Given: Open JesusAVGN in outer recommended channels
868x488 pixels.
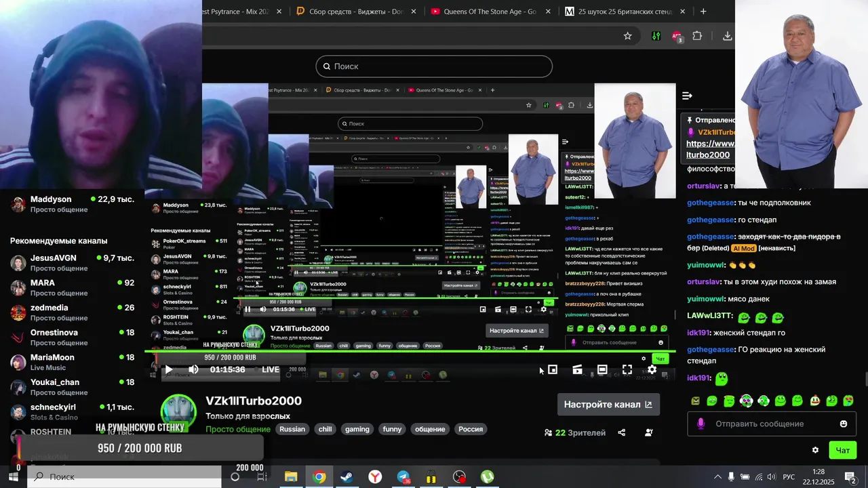Looking at the screenshot, I should (72, 263).
